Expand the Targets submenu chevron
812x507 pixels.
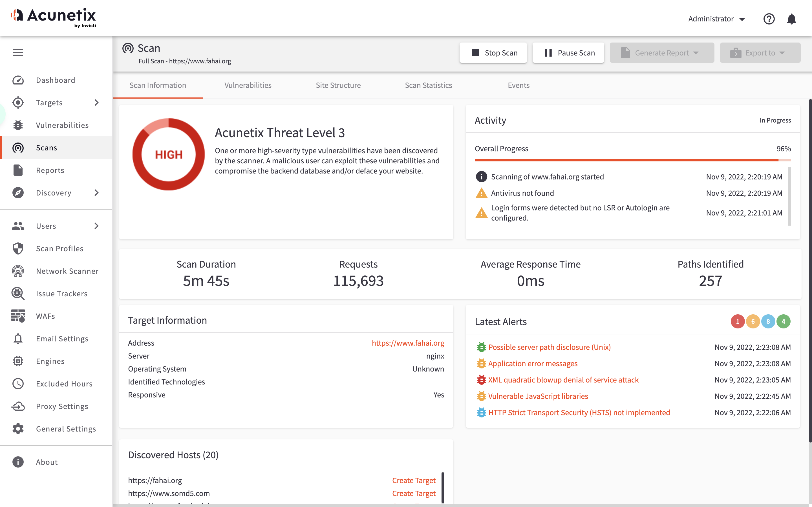point(97,103)
